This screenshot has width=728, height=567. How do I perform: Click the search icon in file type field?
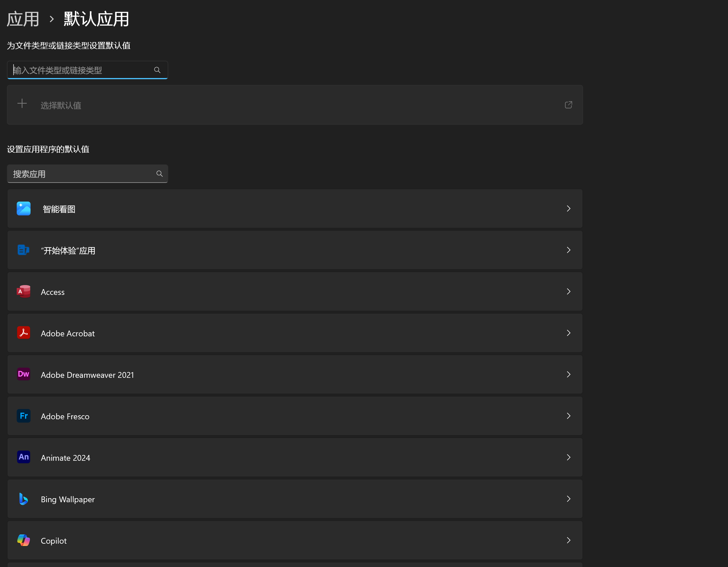coord(157,70)
